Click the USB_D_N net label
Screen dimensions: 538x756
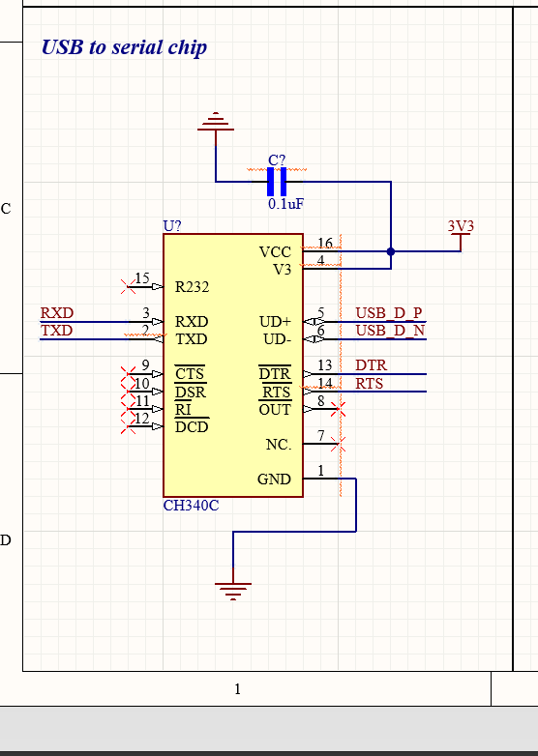click(390, 331)
